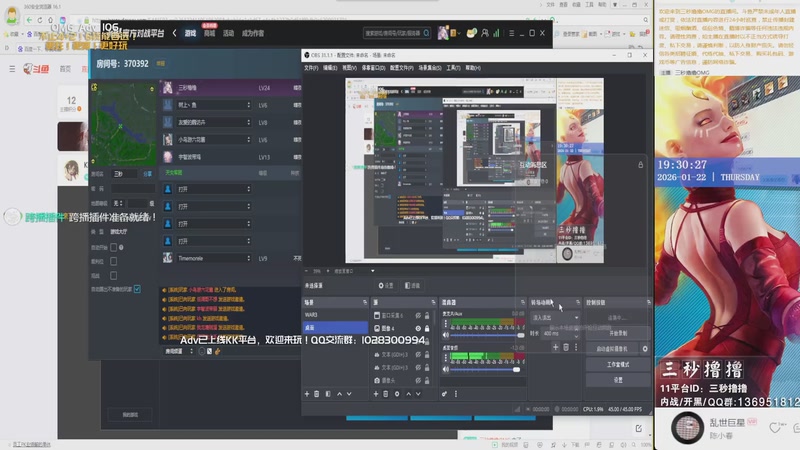Toggle the lock on 窗口采集 6 source
Viewport: 800px width, 450px height.
pos(427,316)
